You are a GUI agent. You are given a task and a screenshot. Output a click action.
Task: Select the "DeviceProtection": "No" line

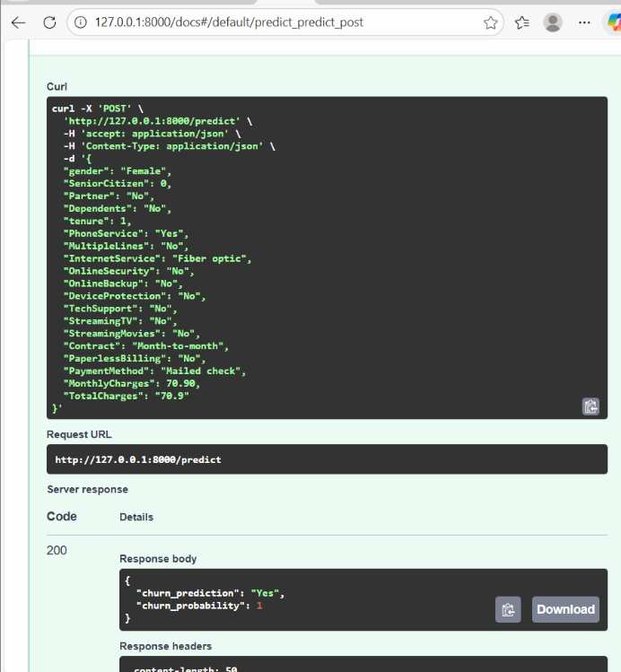135,296
